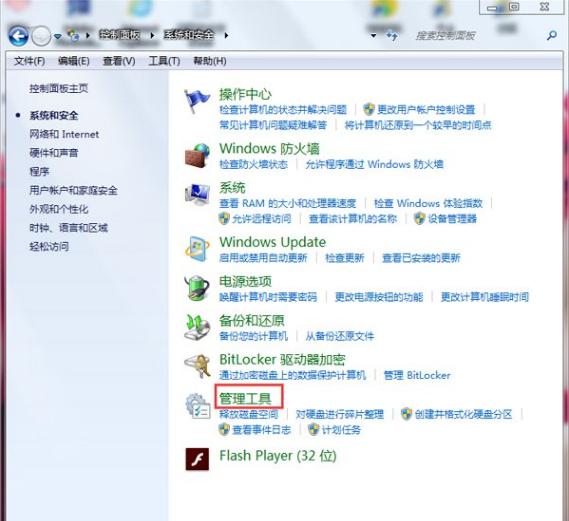Open the 文件(F) menu

click(29, 61)
